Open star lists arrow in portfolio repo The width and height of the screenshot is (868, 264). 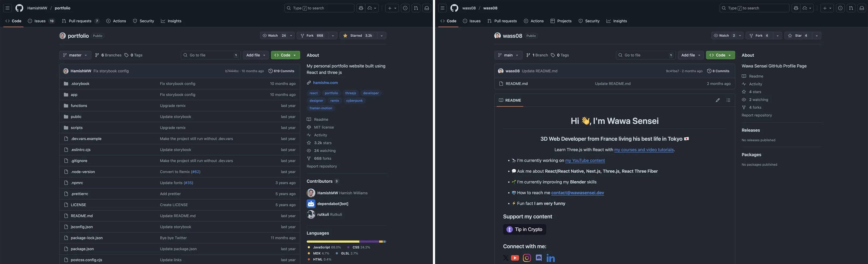click(381, 36)
